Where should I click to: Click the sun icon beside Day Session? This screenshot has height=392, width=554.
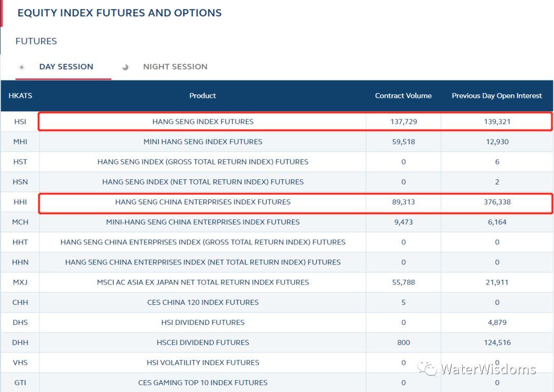(x=22, y=67)
